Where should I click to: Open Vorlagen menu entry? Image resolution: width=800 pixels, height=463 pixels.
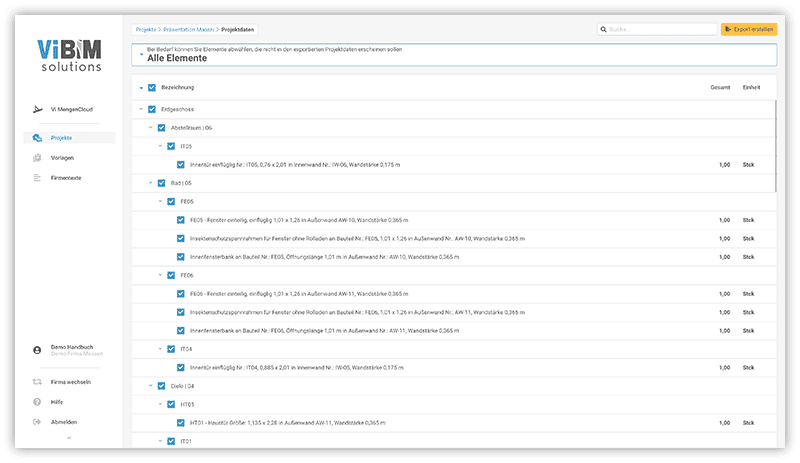point(62,158)
